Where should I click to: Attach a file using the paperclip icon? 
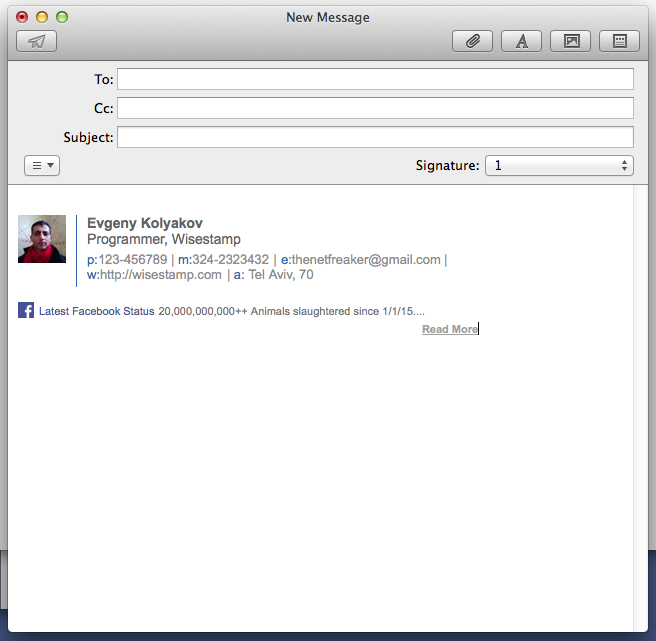tap(472, 41)
